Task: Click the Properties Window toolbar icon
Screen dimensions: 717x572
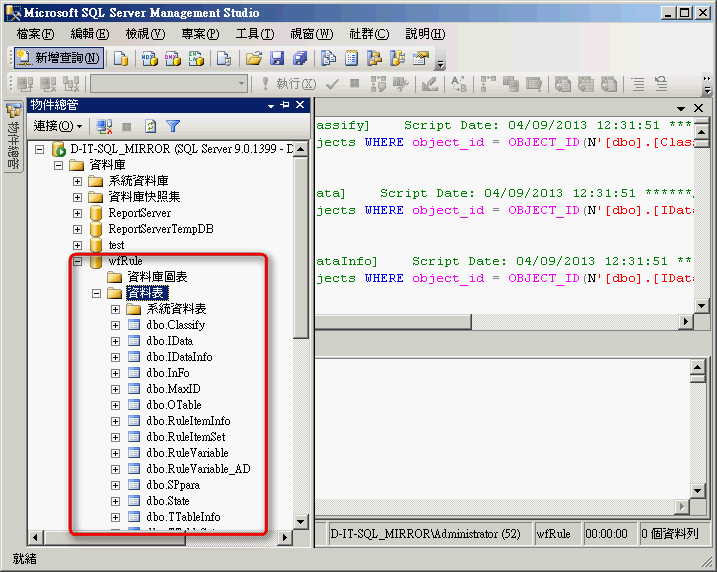Action: (x=421, y=59)
